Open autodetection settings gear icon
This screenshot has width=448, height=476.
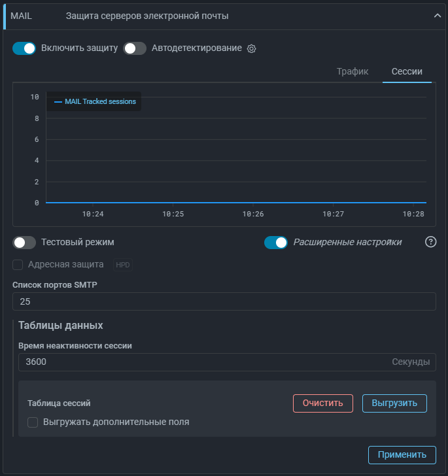[x=252, y=48]
